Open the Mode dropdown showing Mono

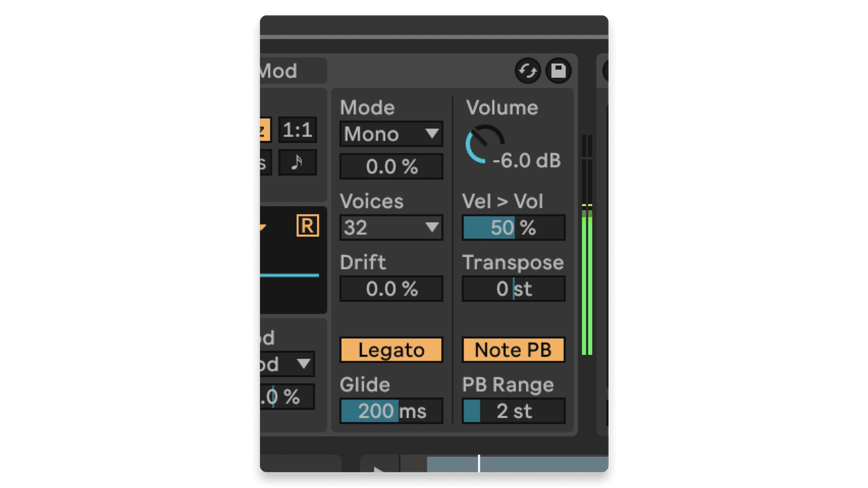pos(391,134)
